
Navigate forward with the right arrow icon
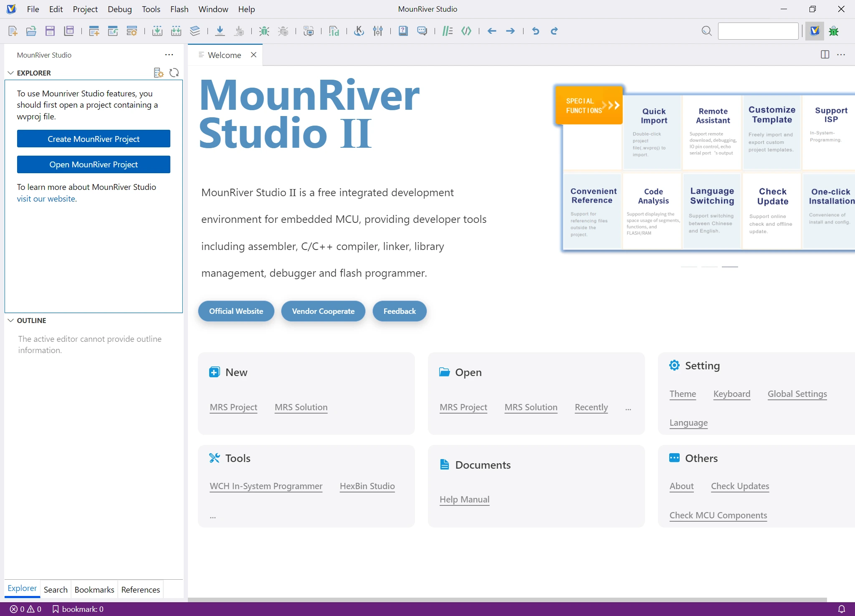pyautogui.click(x=510, y=31)
